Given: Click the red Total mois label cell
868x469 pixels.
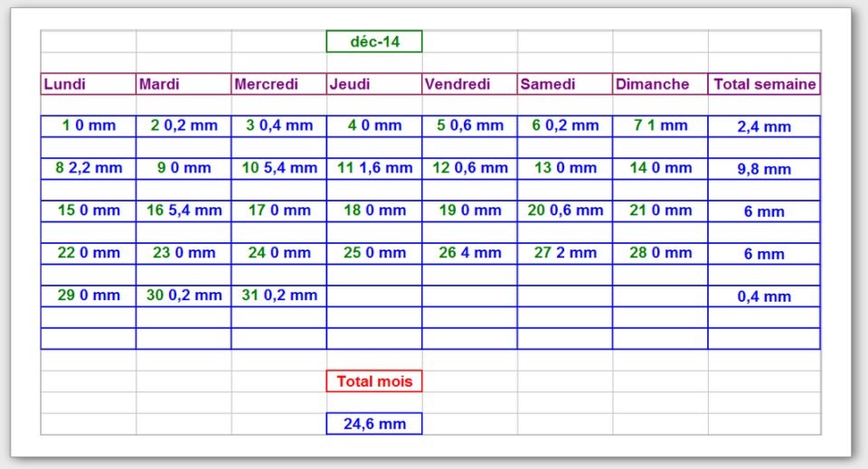Looking at the screenshot, I should 373,381.
